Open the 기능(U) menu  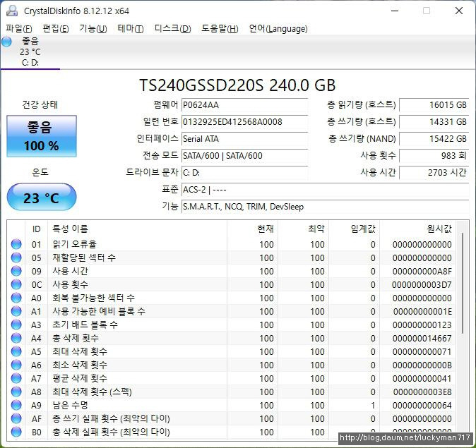point(93,28)
